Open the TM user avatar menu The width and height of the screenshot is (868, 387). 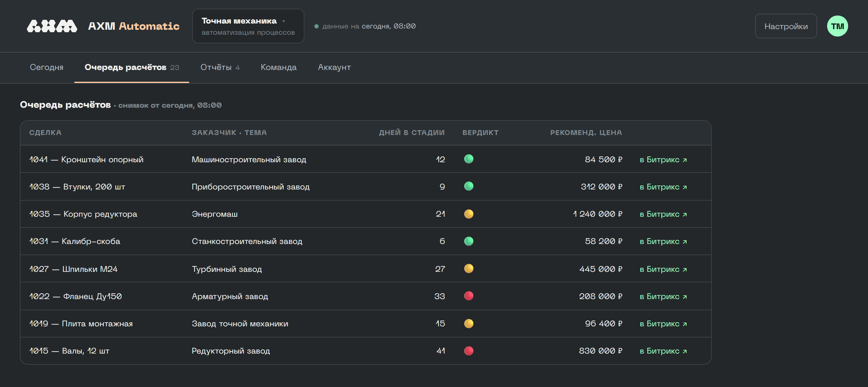pyautogui.click(x=837, y=26)
